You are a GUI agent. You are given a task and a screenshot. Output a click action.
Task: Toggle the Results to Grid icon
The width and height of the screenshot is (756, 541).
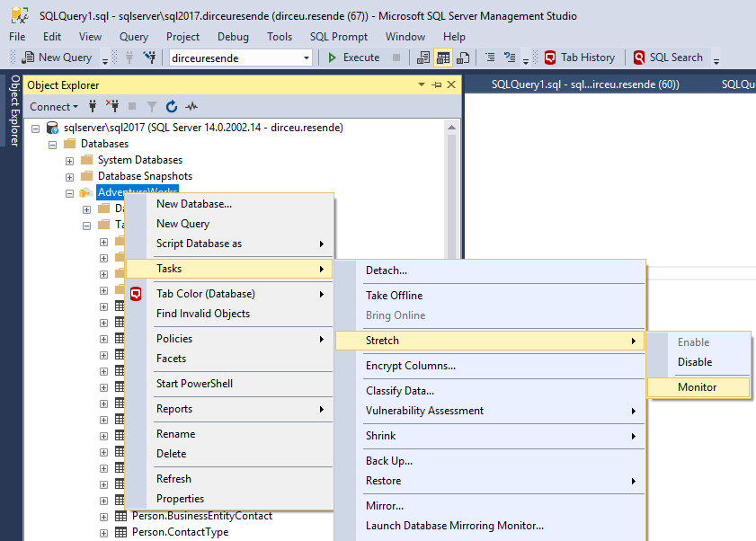tap(442, 58)
